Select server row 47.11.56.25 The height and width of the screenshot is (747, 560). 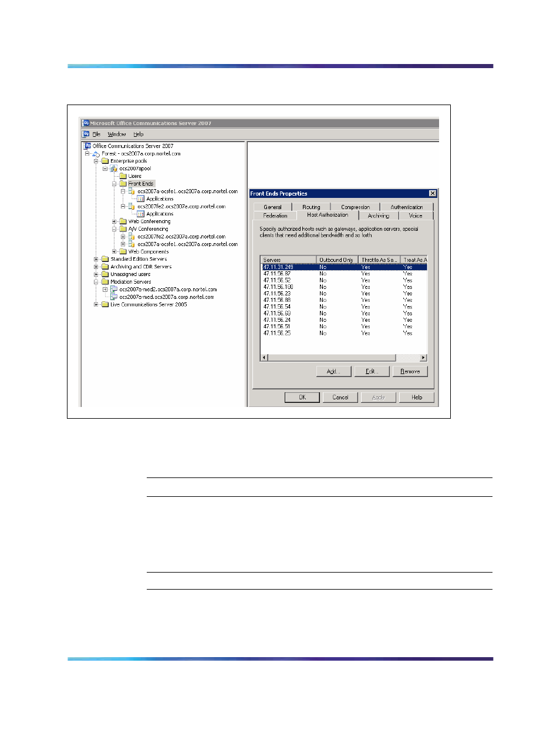click(x=345, y=333)
